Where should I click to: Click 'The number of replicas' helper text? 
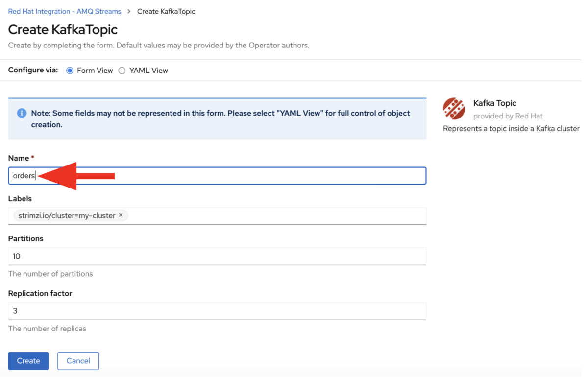click(47, 329)
